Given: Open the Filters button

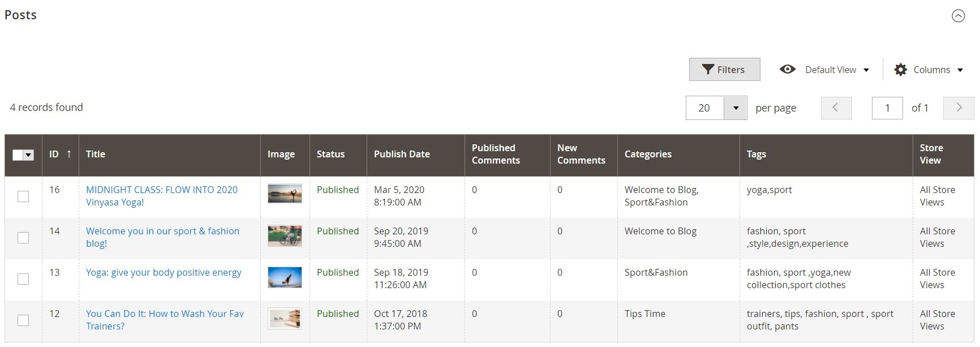Looking at the screenshot, I should click(x=724, y=70).
